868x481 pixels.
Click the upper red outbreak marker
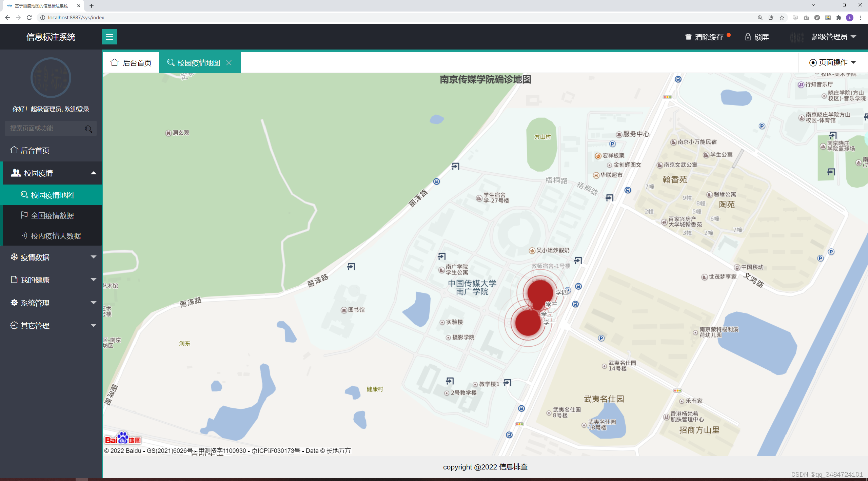pos(540,292)
